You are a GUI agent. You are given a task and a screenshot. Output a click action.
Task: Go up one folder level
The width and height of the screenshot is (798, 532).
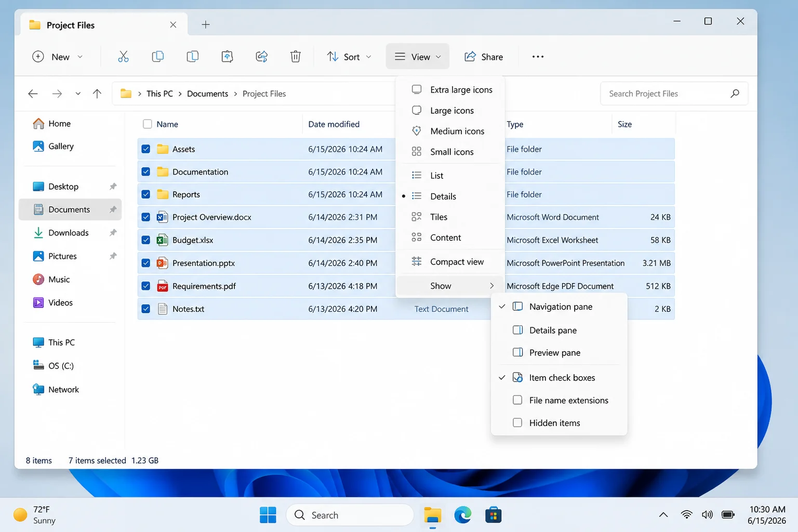tap(97, 94)
